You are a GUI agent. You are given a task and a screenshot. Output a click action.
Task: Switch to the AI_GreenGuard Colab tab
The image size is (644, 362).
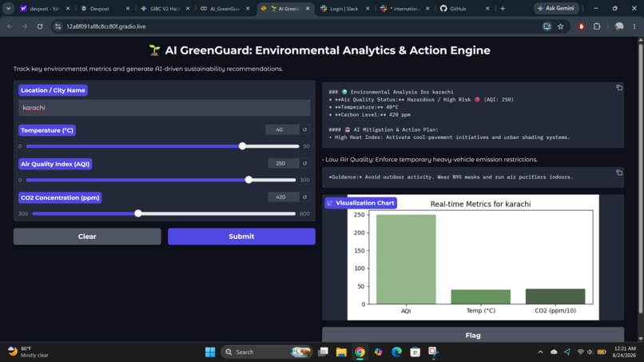click(225, 8)
